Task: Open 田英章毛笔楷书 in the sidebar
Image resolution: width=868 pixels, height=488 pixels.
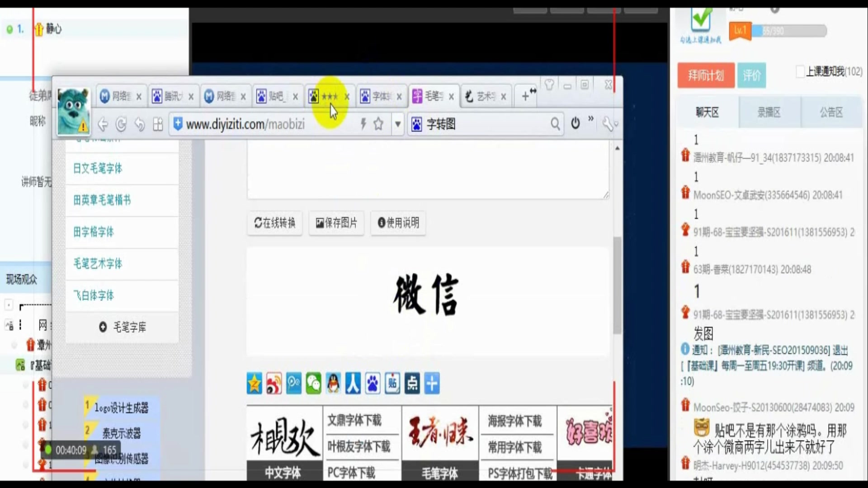Action: coord(102,200)
